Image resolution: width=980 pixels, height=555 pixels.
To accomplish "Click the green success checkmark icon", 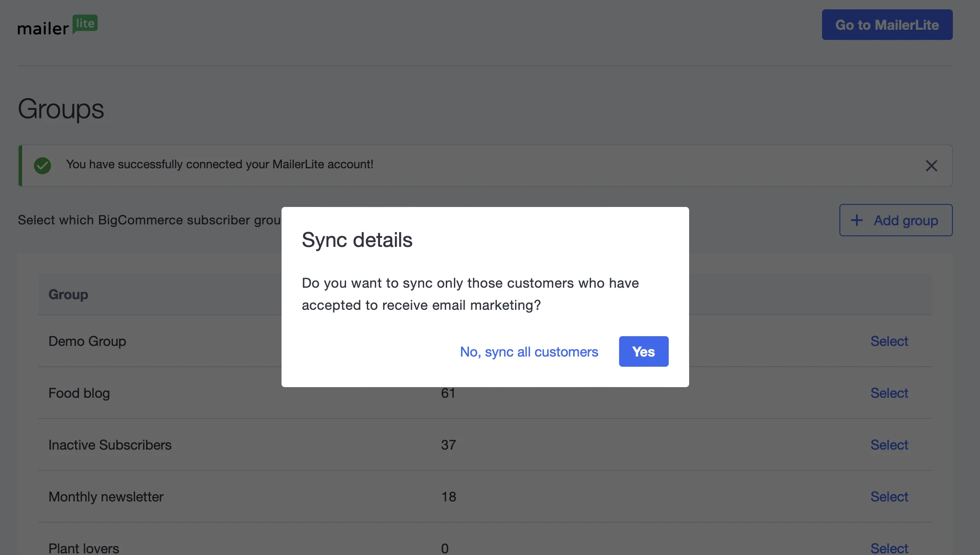I will pyautogui.click(x=42, y=166).
